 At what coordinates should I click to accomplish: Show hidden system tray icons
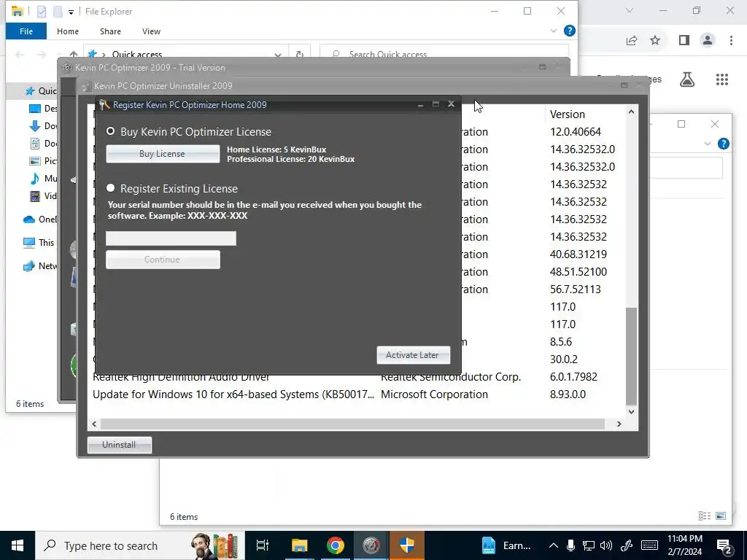553,545
